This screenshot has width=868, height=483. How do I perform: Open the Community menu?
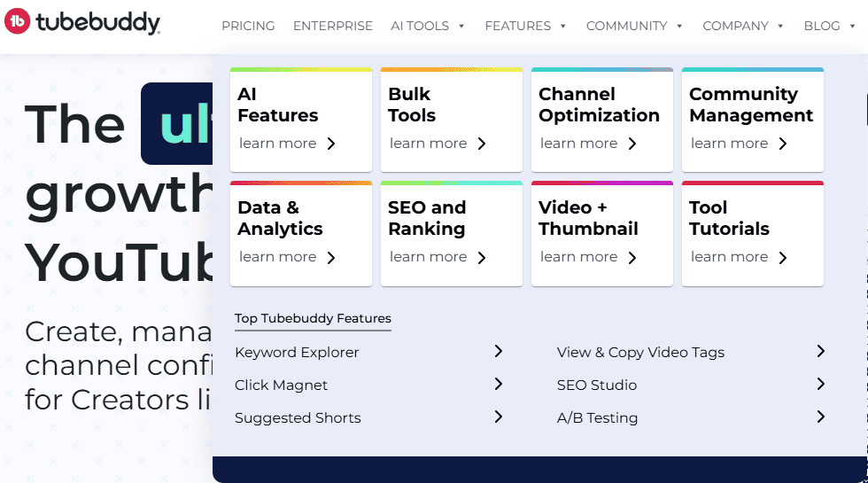627,26
